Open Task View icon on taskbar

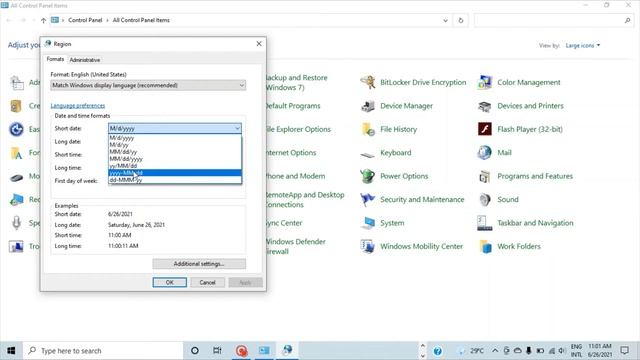click(x=217, y=351)
